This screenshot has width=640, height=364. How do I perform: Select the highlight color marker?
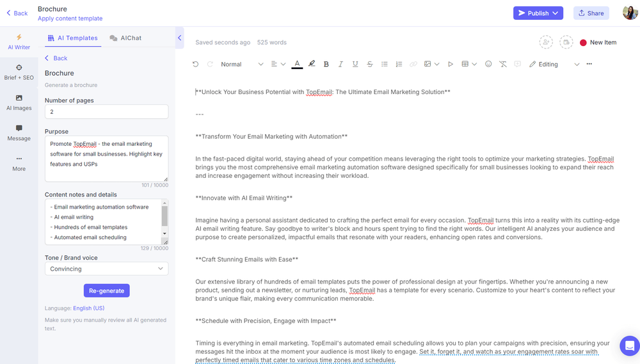(x=312, y=64)
